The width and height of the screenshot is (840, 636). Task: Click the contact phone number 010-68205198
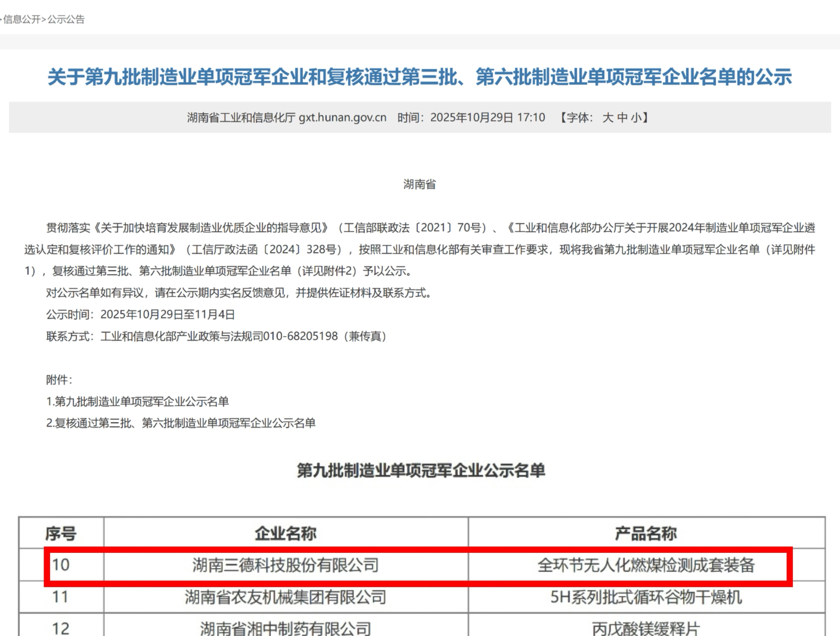pyautogui.click(x=300, y=336)
